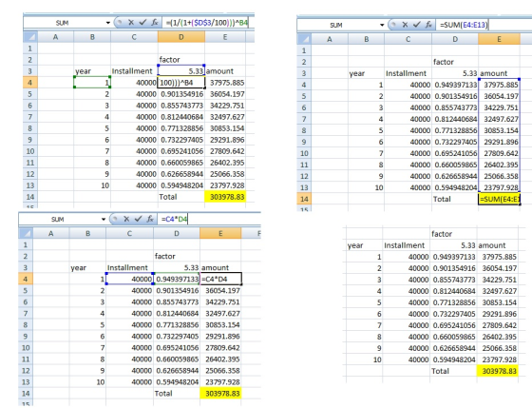Click Enter checkmark in top-left formula bar
The width and height of the screenshot is (532, 408).
click(142, 23)
